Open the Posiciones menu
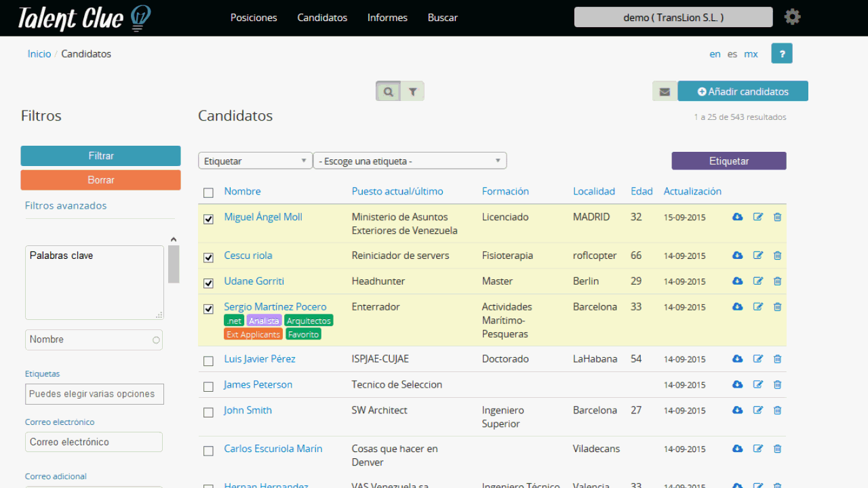Image resolution: width=868 pixels, height=488 pixels. tap(254, 18)
